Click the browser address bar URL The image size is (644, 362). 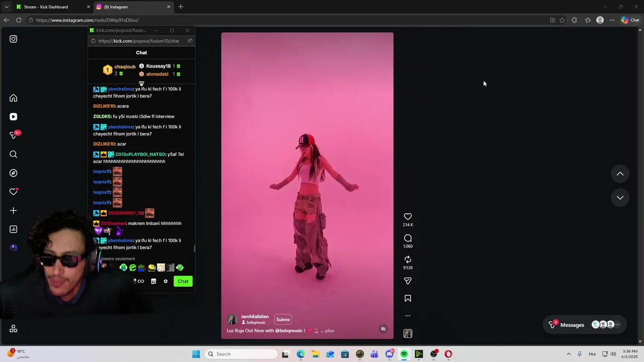pos(88,20)
